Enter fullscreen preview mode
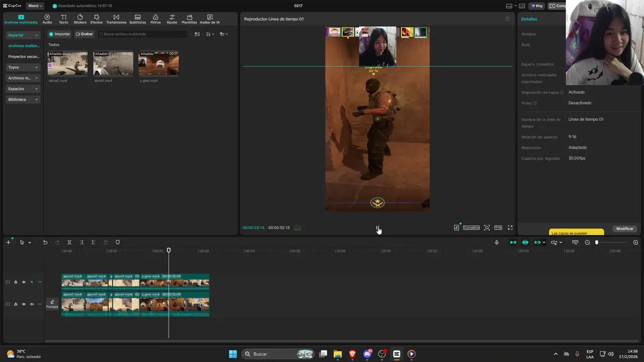 (x=510, y=228)
